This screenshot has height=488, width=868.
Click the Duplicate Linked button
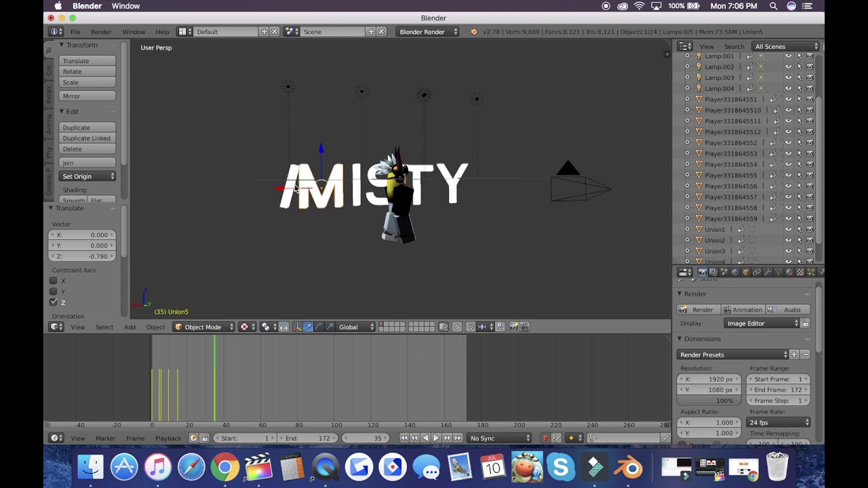pos(87,138)
